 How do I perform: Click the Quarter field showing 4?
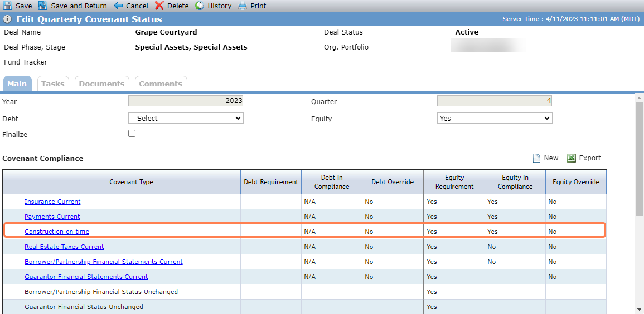click(495, 101)
